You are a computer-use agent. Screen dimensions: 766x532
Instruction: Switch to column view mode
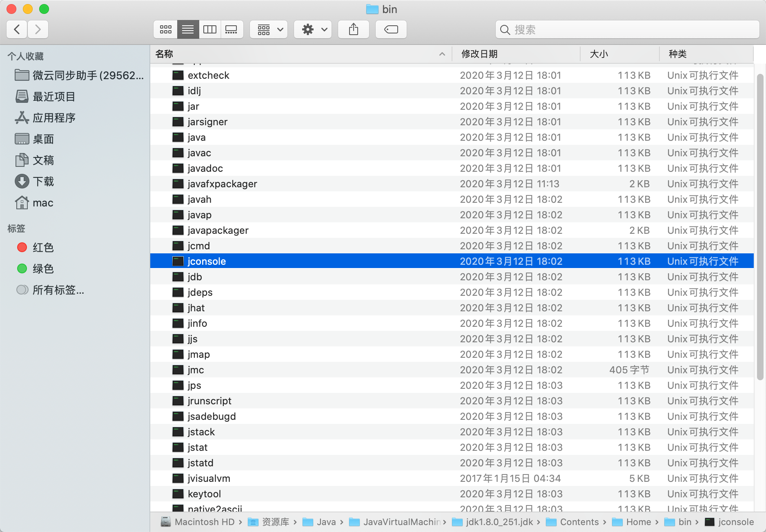click(210, 29)
